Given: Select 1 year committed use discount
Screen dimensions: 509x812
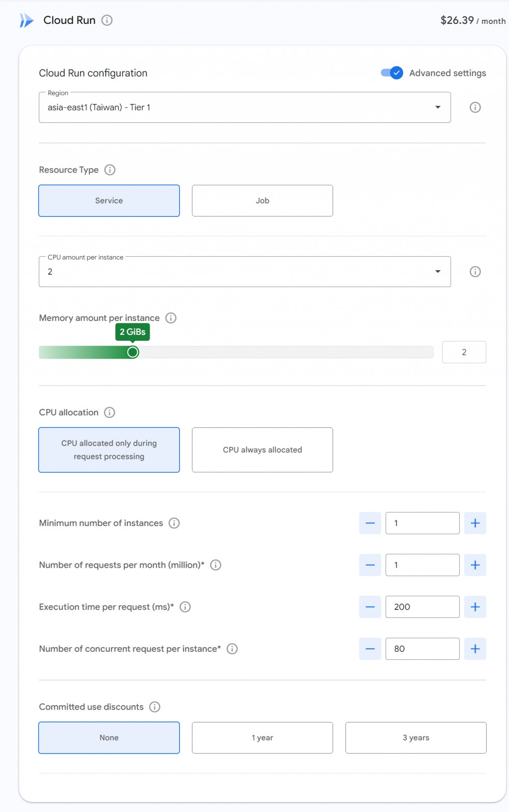Looking at the screenshot, I should (262, 738).
